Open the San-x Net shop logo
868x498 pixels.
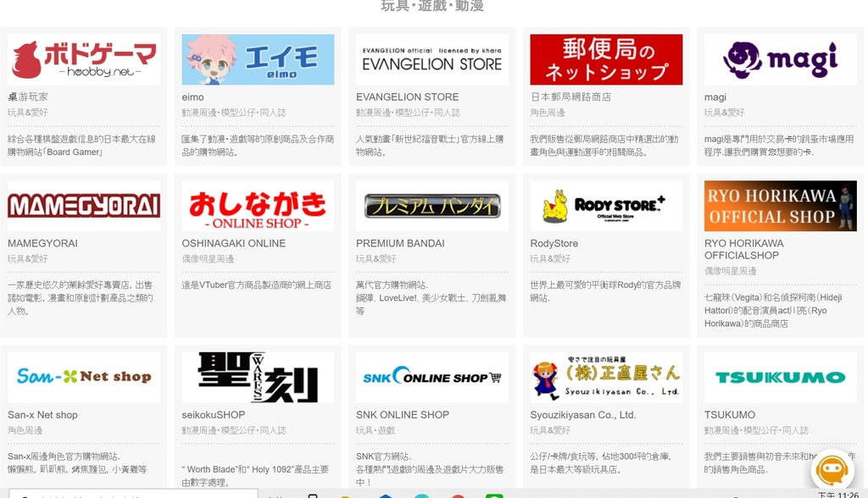click(x=84, y=378)
